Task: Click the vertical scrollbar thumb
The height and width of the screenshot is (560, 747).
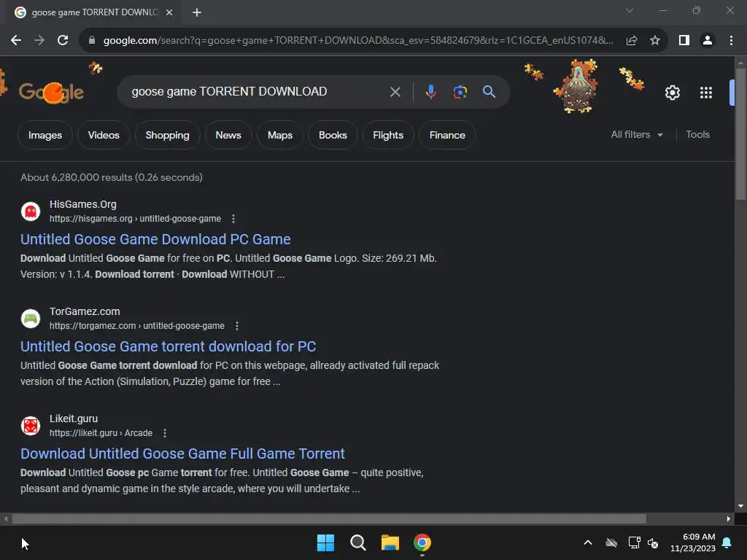Action: point(740,134)
